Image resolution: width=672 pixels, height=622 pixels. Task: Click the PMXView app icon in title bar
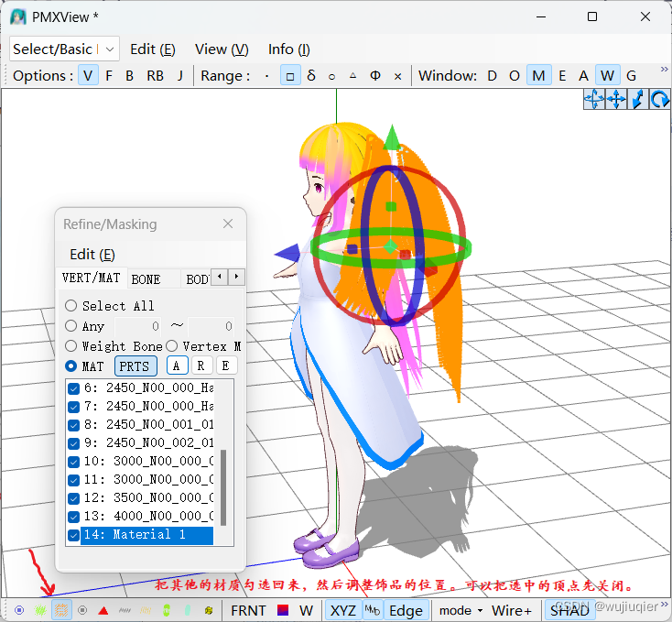coord(18,16)
